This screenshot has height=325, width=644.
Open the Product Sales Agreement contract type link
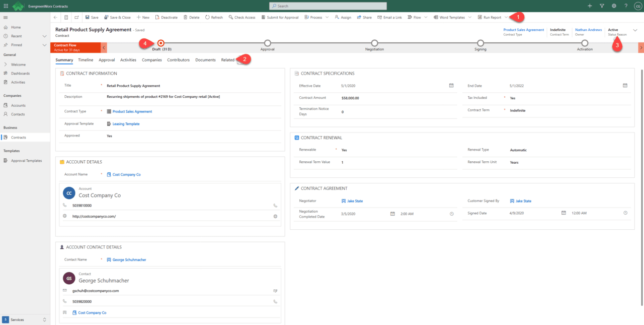pyautogui.click(x=132, y=111)
